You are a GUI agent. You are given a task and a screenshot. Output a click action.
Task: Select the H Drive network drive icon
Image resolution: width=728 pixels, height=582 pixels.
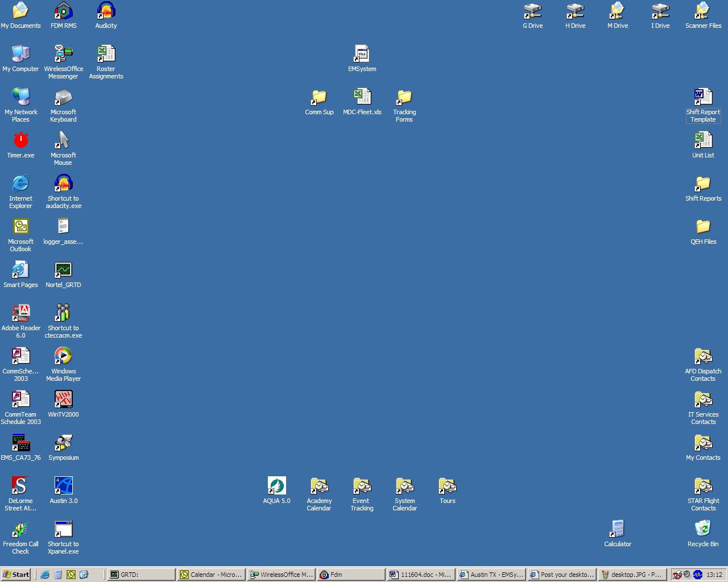click(575, 15)
